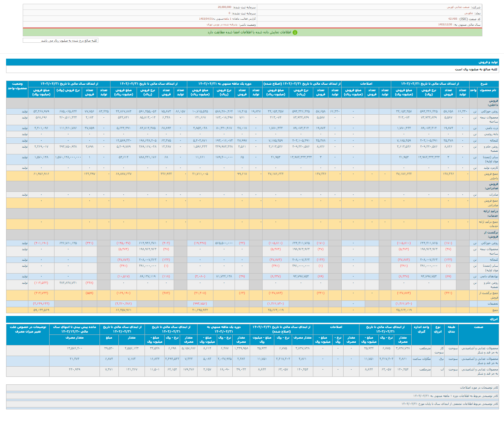The height and width of the screenshot is (423, 504).
Task: Click the green info icon in the notice bar
Action: 295,33
